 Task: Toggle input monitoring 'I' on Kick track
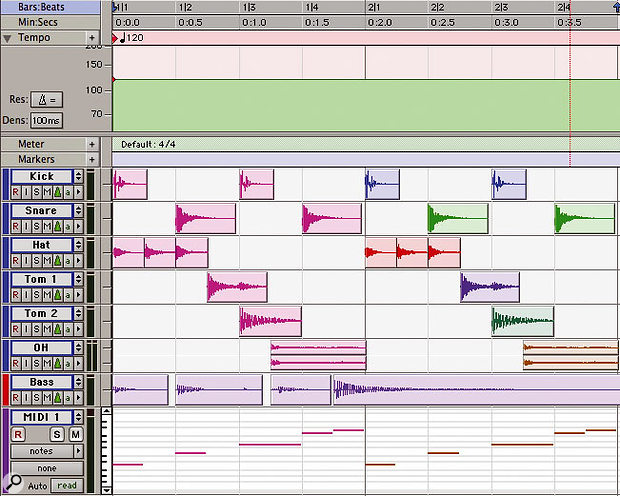point(26,192)
